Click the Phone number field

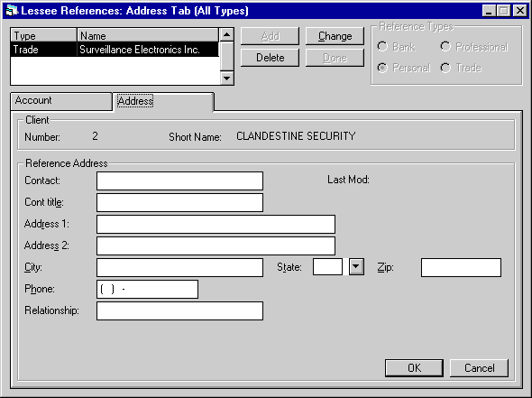pos(147,290)
